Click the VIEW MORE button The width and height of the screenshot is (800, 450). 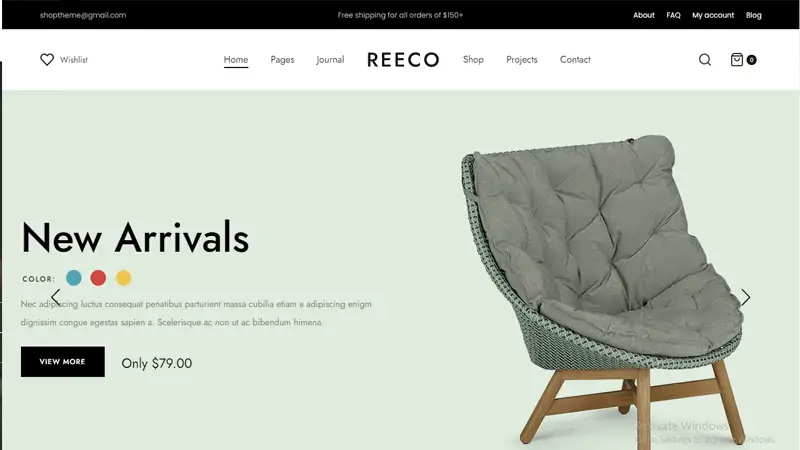point(63,362)
